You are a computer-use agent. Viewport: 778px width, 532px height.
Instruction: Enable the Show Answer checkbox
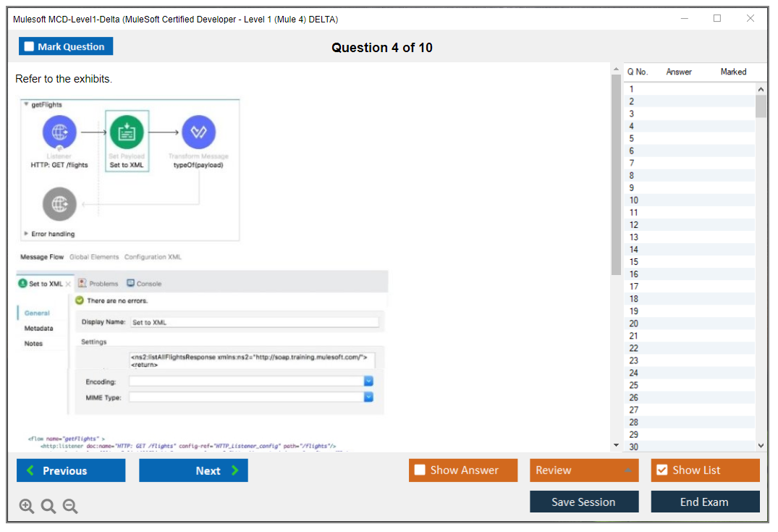pos(420,470)
